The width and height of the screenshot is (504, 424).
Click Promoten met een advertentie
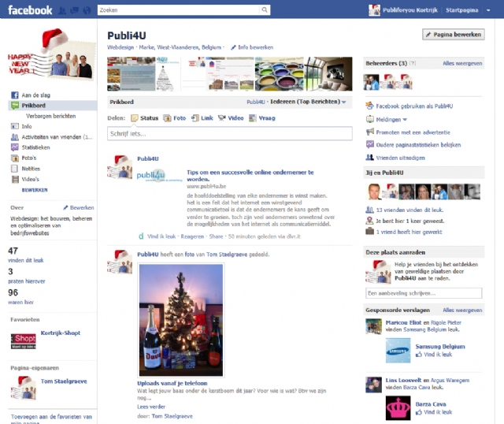tap(413, 132)
